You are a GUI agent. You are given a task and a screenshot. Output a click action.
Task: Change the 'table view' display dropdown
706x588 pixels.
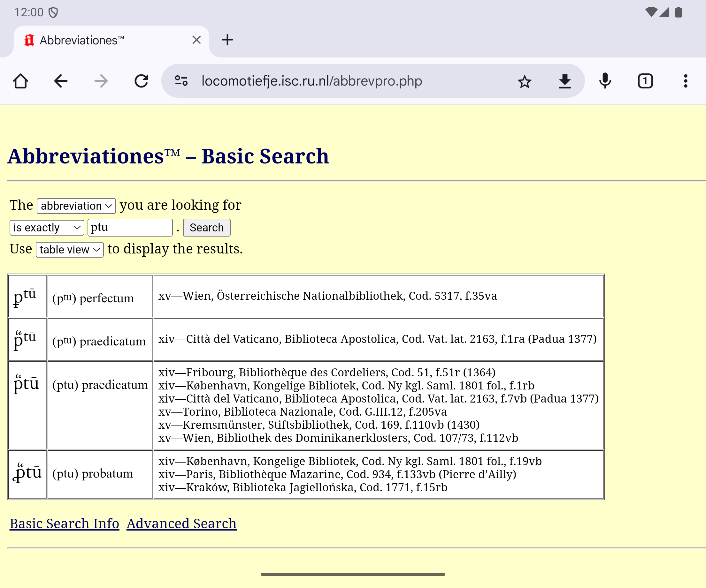(70, 250)
